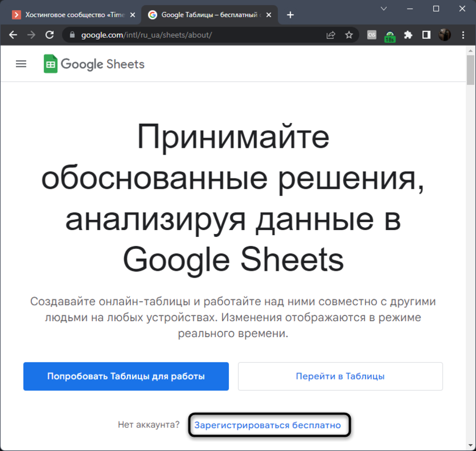Open the Chrome profile avatar
The height and width of the screenshot is (451, 476).
pyautogui.click(x=445, y=35)
